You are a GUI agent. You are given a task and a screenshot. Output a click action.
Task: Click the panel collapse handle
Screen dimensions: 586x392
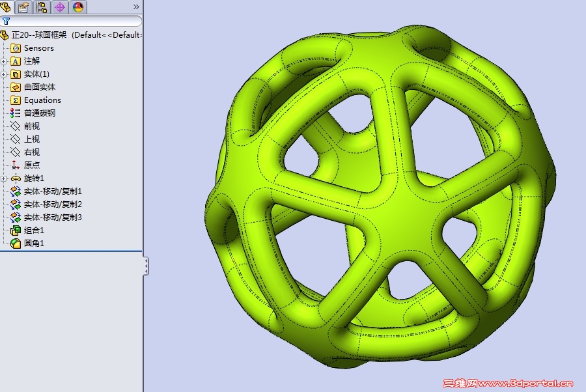pos(146,266)
